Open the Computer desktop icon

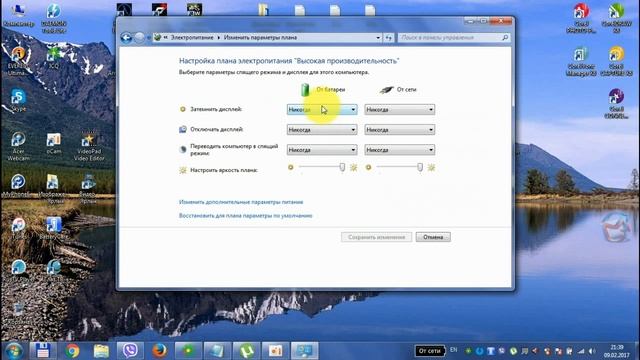click(18, 16)
